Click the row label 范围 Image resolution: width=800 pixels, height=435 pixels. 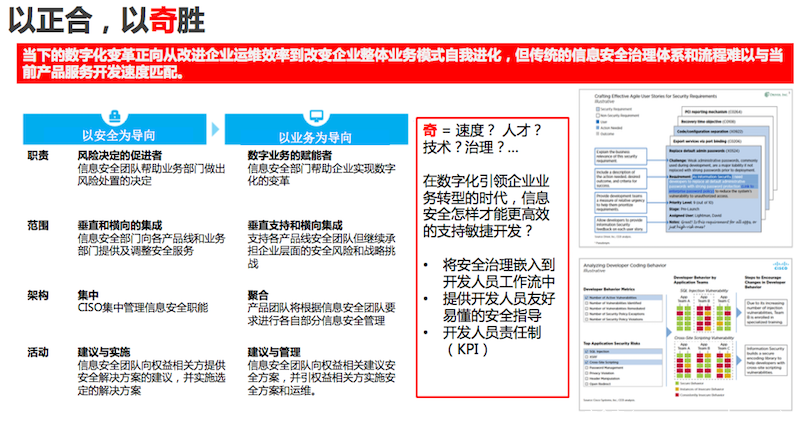point(38,225)
